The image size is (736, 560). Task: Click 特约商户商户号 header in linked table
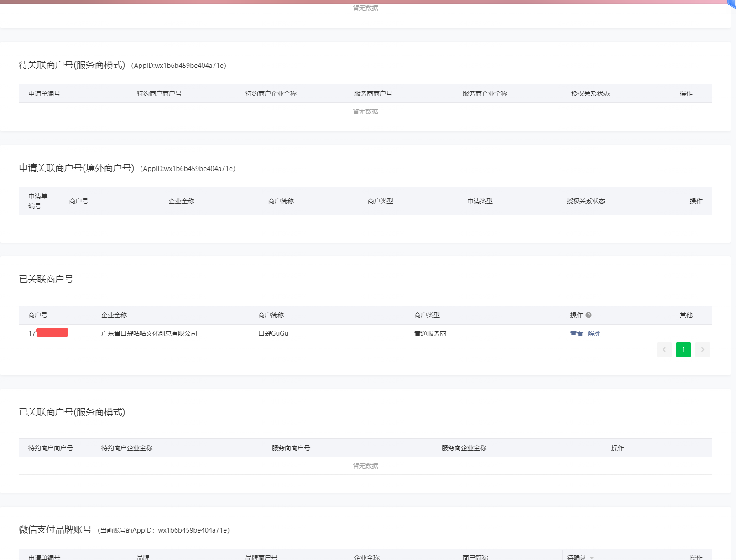click(51, 448)
